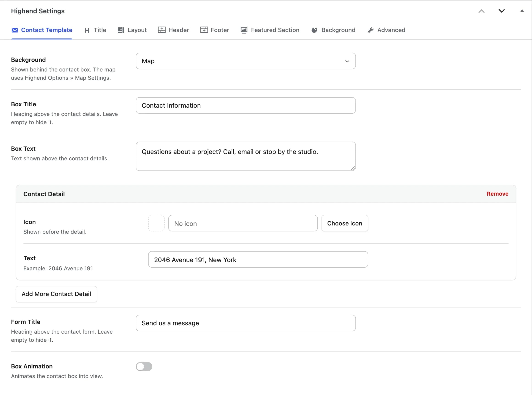Click inside the Box Text textarea
Image resolution: width=532 pixels, height=395 pixels.
(x=246, y=156)
